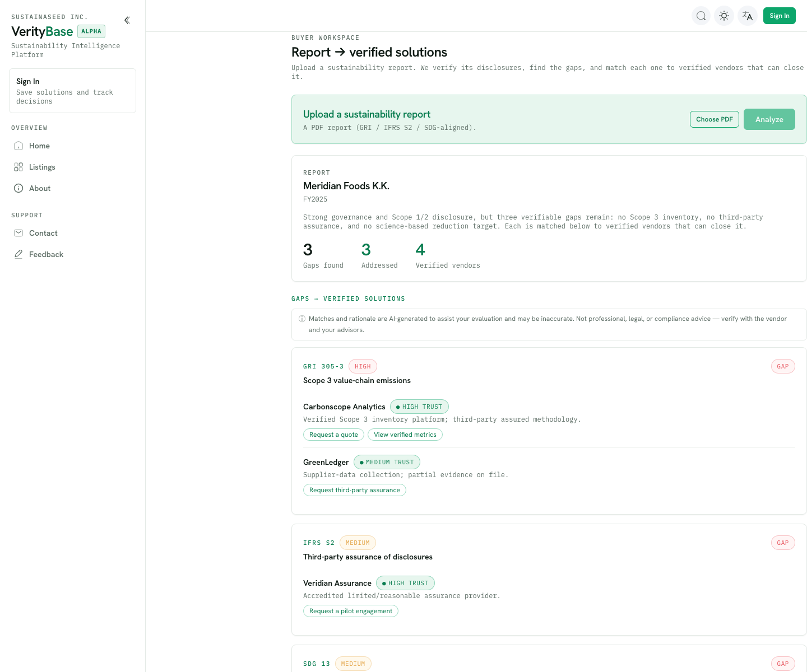Screen dimensions: 807x672
Task: Click the MEDIUM severity badge on IFRS S2
Action: tap(358, 543)
